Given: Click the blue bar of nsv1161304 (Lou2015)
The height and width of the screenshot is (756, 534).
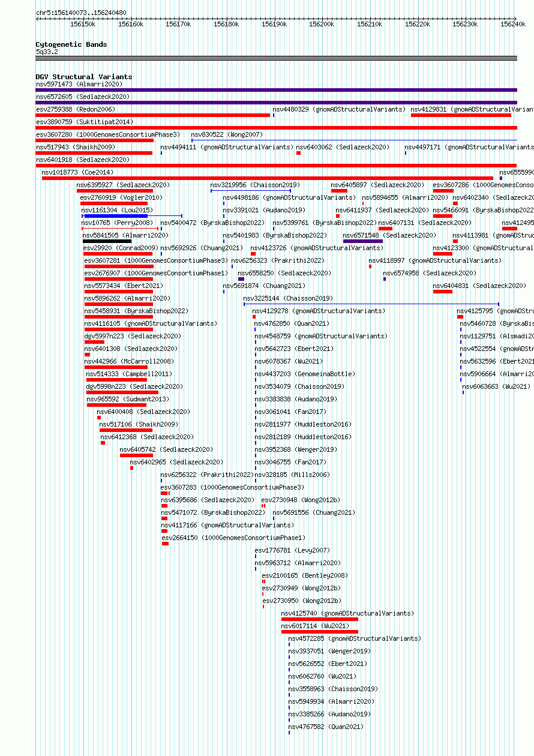Looking at the screenshot, I should coord(116,216).
